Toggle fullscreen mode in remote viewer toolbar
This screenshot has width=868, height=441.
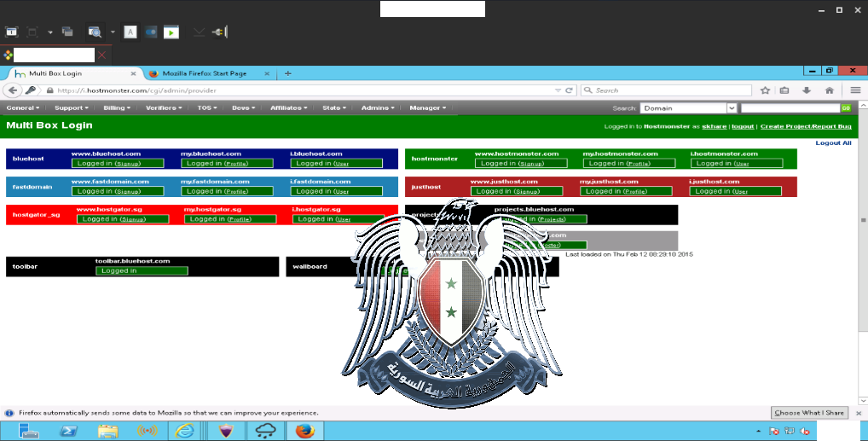click(x=12, y=32)
